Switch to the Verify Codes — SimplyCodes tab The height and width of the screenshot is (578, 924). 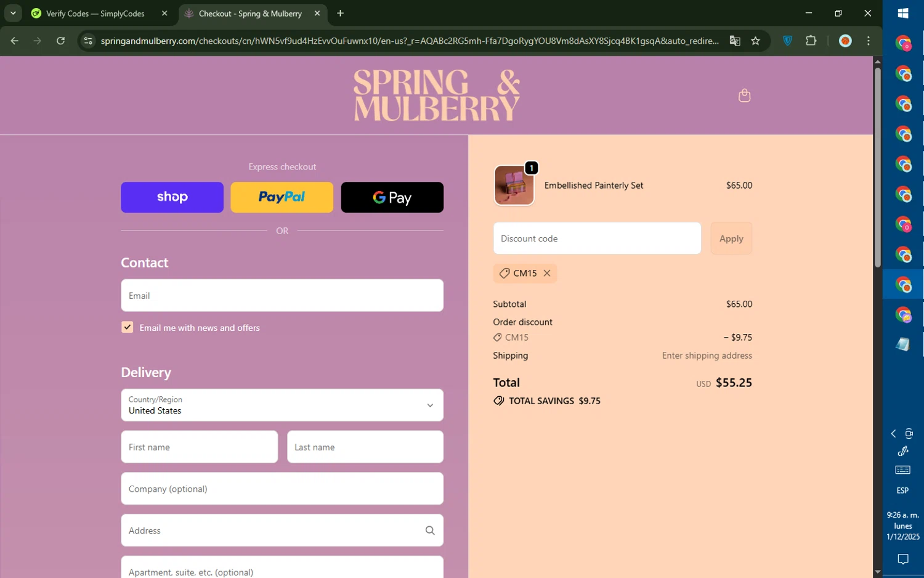[95, 13]
